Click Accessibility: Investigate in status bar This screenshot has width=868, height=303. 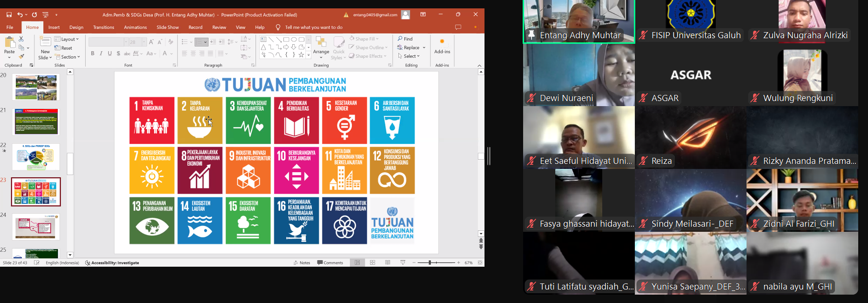pos(112,263)
